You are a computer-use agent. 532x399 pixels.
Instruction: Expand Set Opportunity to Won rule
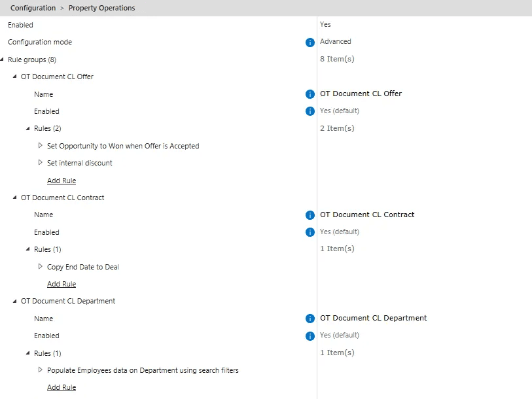[x=41, y=146]
